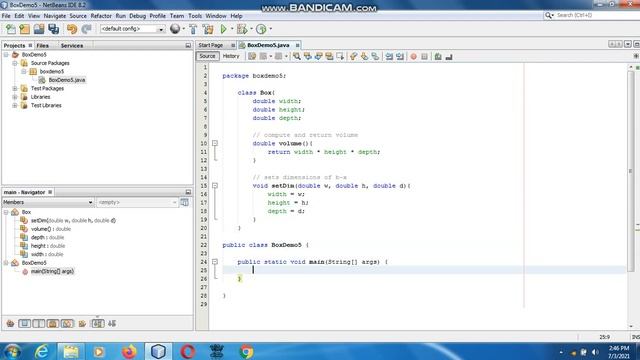The height and width of the screenshot is (360, 640).
Task: Expand the Test Libraries node
Action: (15, 105)
